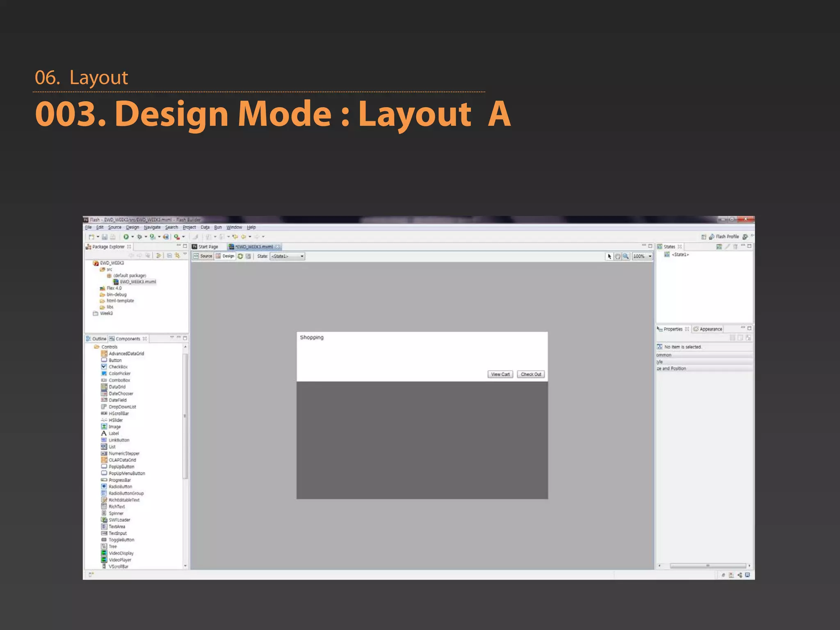The height and width of the screenshot is (630, 840).
Task: Click the New file toolbar icon
Action: [91, 237]
